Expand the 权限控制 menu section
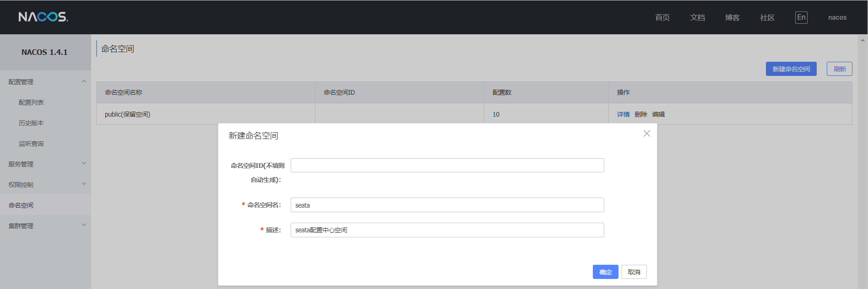Viewport: 868px width, 289px height. coord(84,184)
